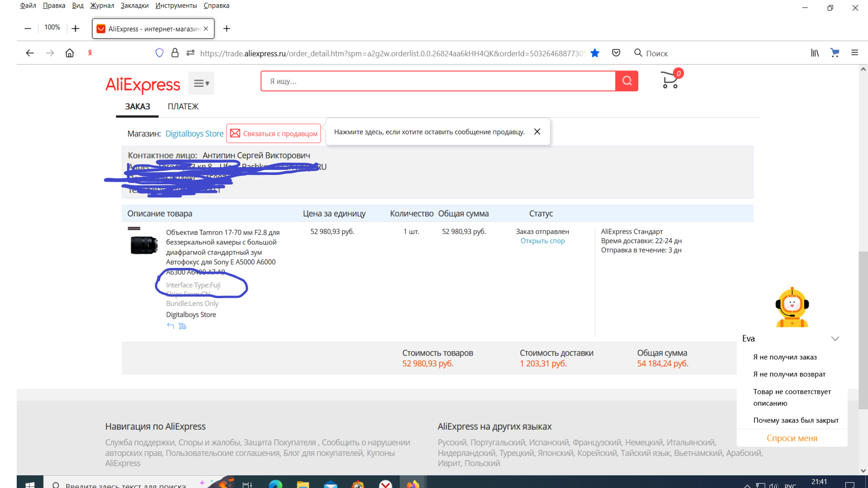868x488 pixels.
Task: Click the AliExpress logo
Action: pos(142,84)
